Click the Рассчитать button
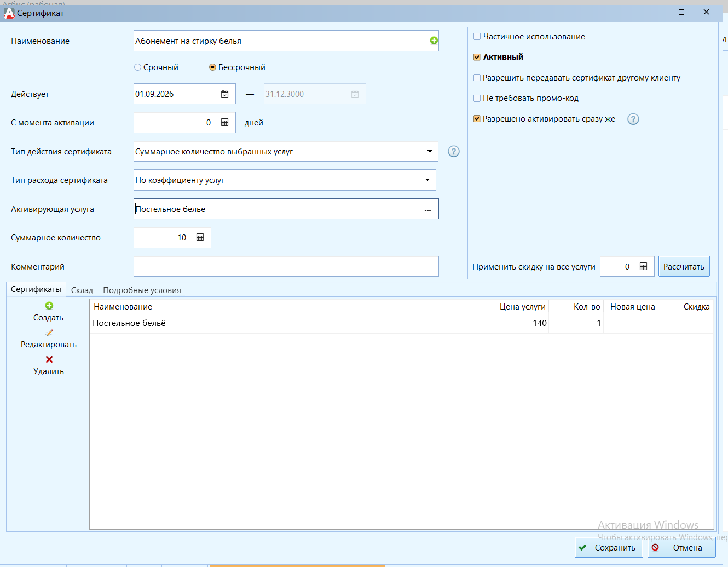This screenshot has width=728, height=567. click(x=684, y=266)
